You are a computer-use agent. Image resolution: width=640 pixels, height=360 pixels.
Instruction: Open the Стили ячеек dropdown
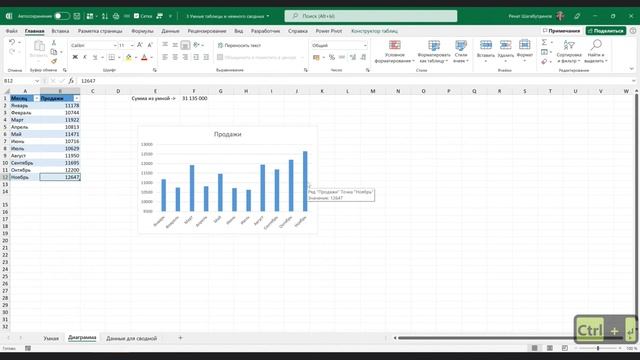tap(461, 52)
